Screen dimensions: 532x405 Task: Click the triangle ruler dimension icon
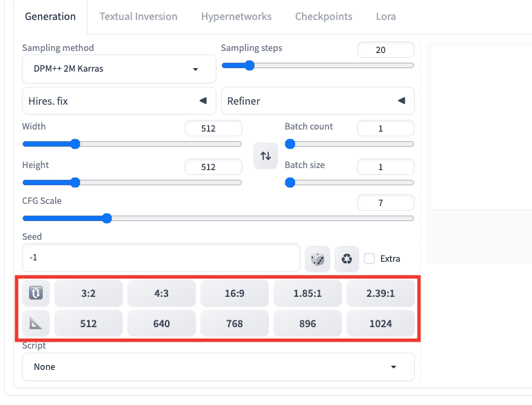point(36,323)
